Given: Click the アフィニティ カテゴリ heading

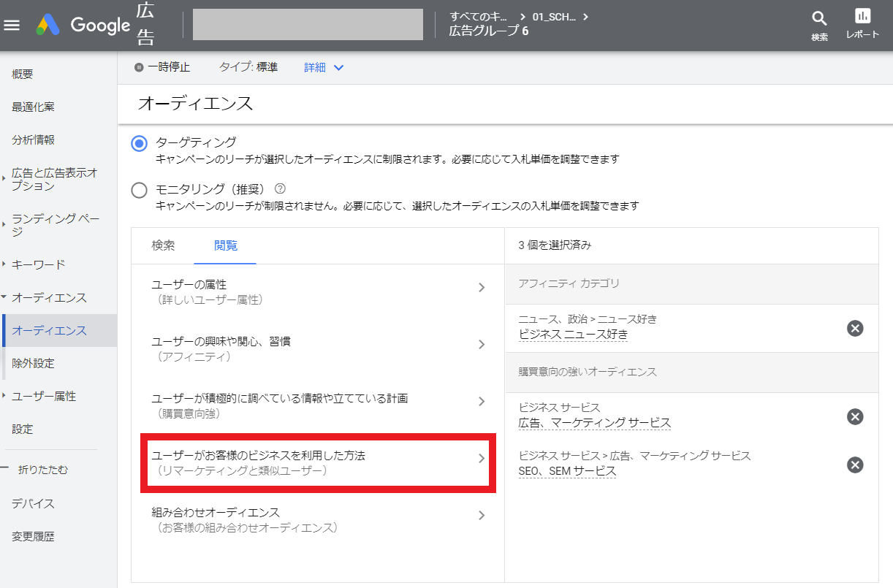Looking at the screenshot, I should pos(569,283).
